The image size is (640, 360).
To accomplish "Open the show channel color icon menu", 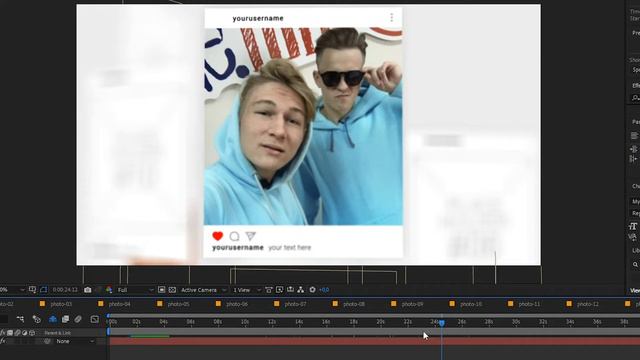I will click(109, 290).
